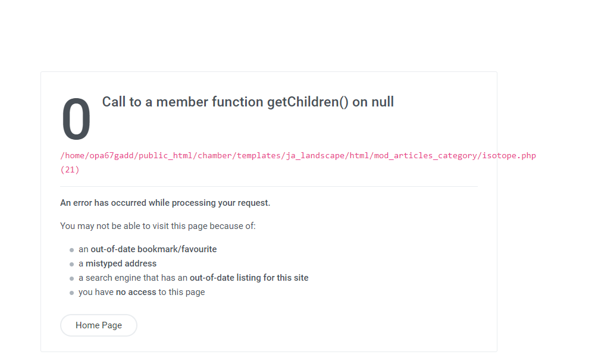Click the bold 'out-of-date bookmark/favourite' text

pos(154,249)
